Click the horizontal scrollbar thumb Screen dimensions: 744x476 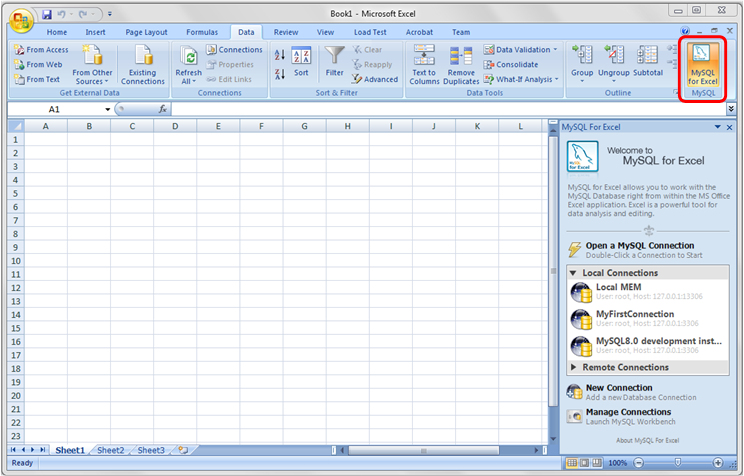click(x=423, y=450)
